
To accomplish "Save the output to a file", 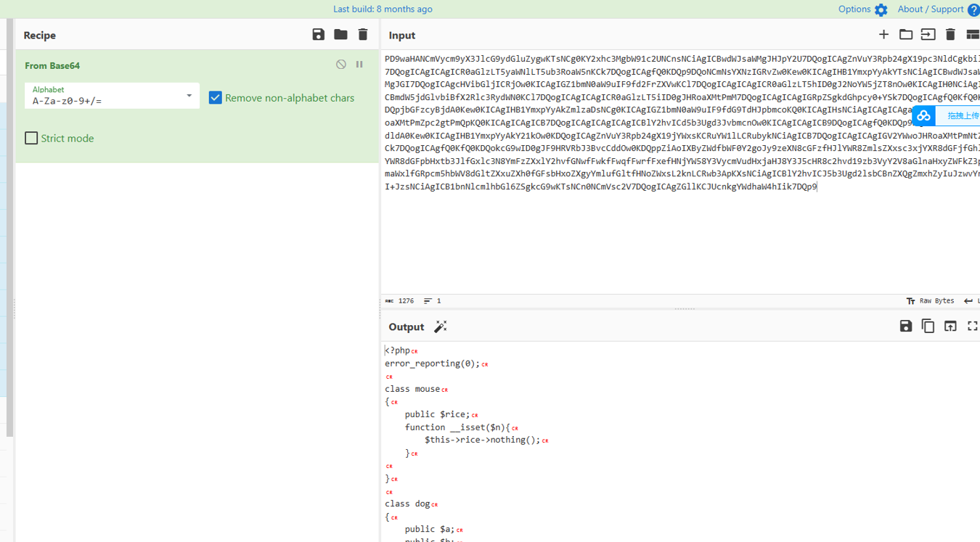I will tap(905, 327).
